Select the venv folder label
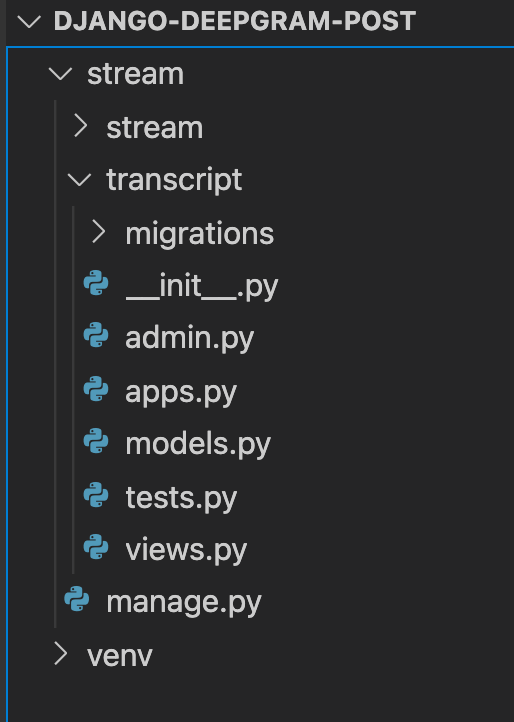The image size is (514, 722). click(120, 656)
